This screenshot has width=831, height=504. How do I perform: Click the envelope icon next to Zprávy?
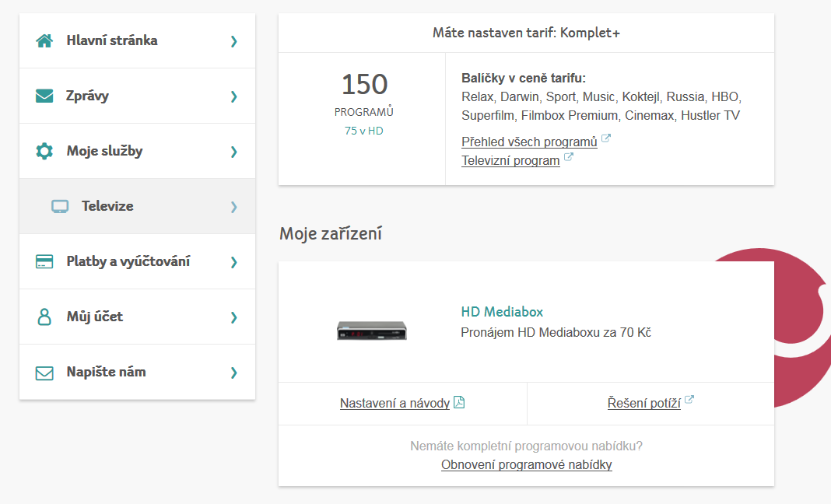point(44,96)
